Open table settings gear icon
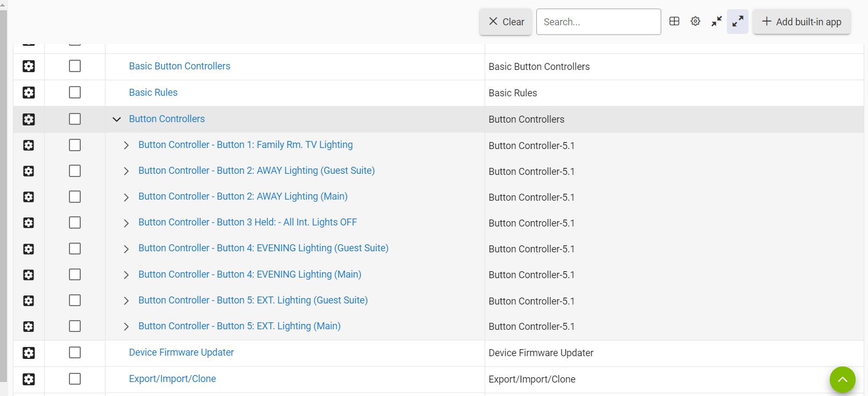This screenshot has height=396, width=868. click(695, 22)
